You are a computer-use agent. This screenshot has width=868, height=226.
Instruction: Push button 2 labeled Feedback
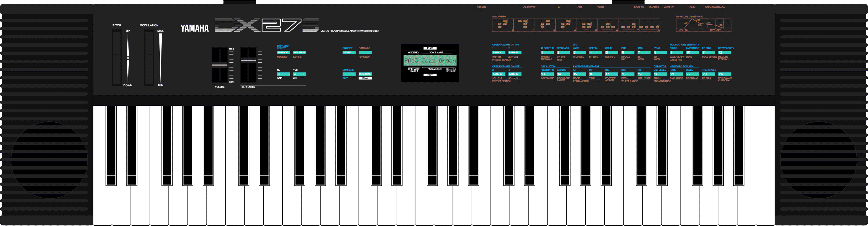tap(563, 53)
